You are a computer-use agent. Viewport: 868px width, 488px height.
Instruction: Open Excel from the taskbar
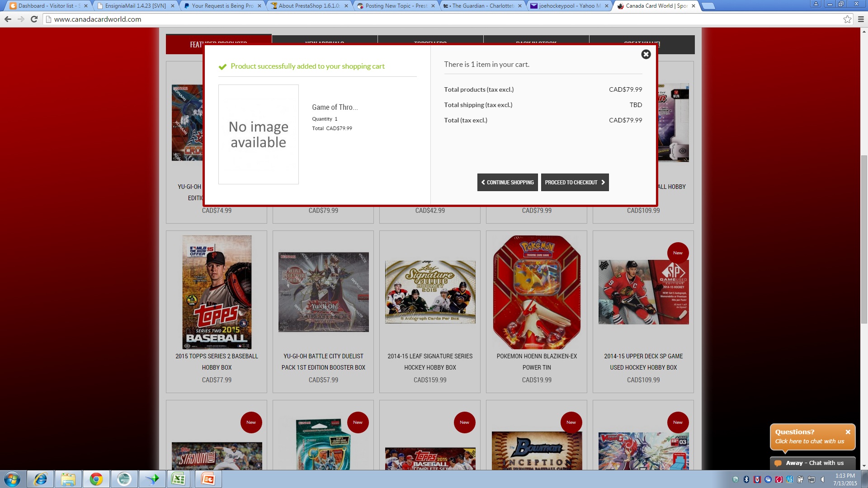pos(179,479)
